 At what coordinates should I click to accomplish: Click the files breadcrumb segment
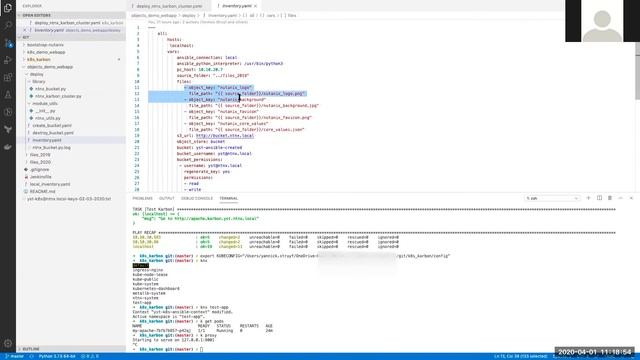pyautogui.click(x=292, y=16)
